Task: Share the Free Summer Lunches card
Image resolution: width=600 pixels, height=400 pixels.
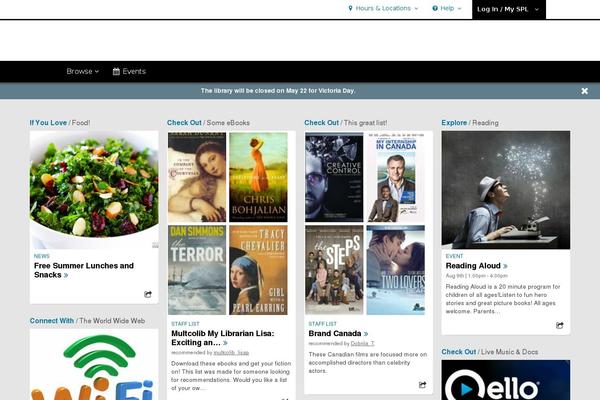Action: point(148,294)
